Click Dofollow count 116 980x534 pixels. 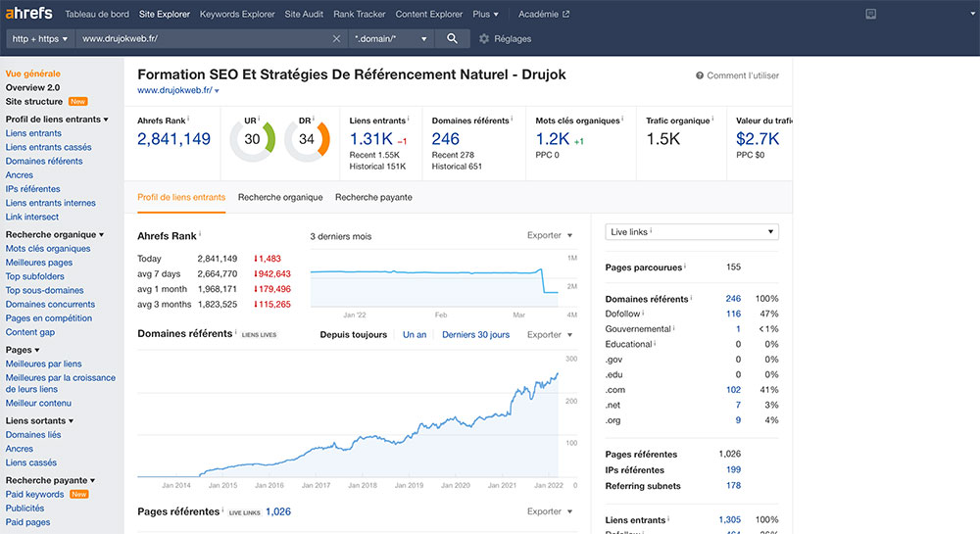[x=733, y=314]
